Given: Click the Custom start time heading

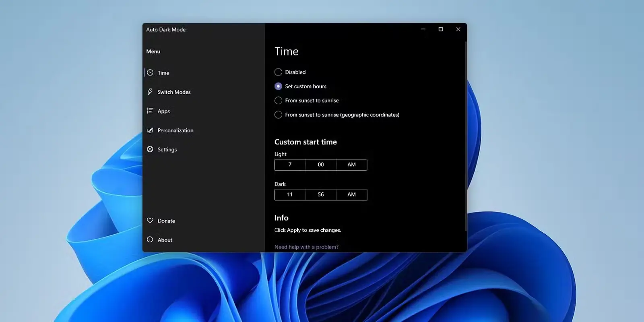Looking at the screenshot, I should coord(305,142).
